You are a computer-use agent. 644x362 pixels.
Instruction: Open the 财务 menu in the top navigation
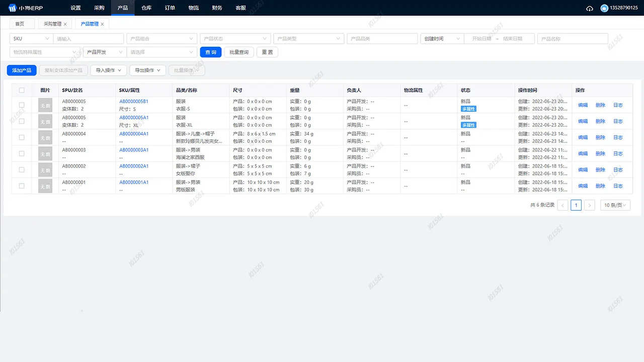(217, 8)
